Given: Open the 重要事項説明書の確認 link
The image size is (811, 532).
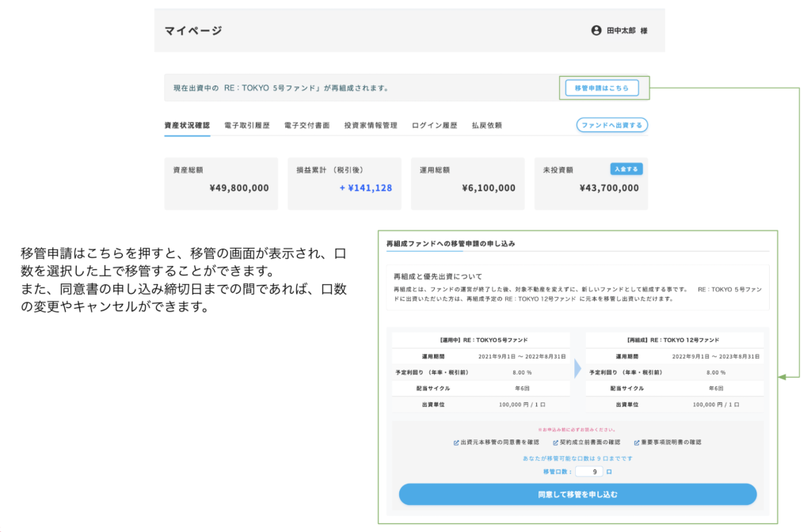Looking at the screenshot, I should pyautogui.click(x=672, y=443).
